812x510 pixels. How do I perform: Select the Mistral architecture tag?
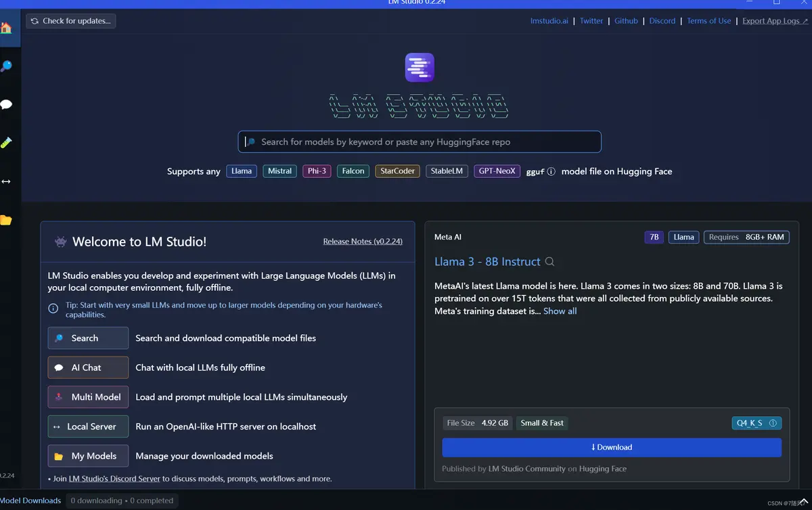pyautogui.click(x=279, y=171)
